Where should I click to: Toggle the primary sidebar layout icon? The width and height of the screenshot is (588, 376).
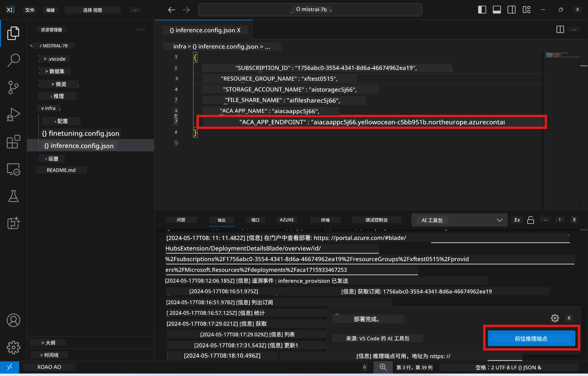coord(482,10)
